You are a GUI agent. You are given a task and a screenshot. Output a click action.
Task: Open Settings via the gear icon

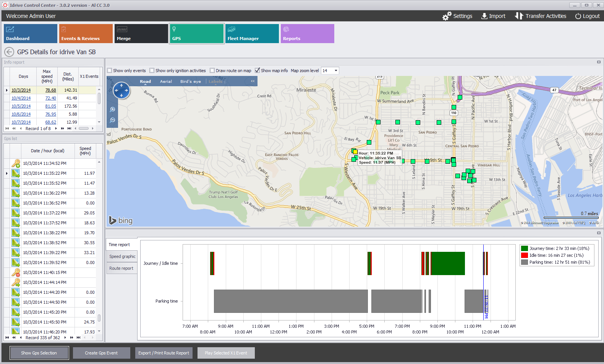[447, 16]
